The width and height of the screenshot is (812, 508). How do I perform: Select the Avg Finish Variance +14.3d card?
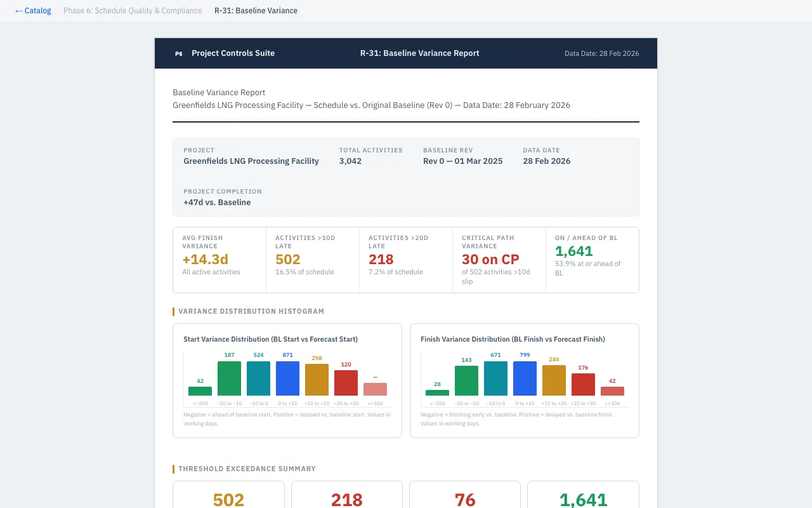219,260
